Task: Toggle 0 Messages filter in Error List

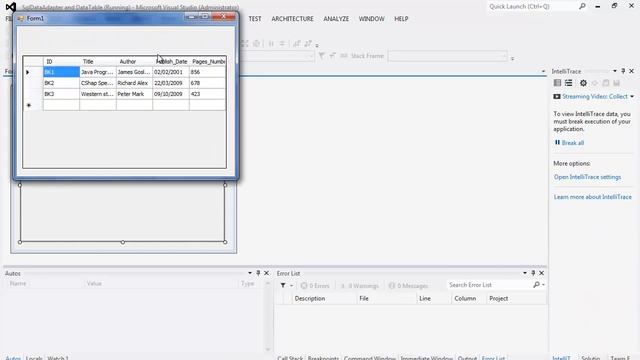Action: (x=408, y=286)
